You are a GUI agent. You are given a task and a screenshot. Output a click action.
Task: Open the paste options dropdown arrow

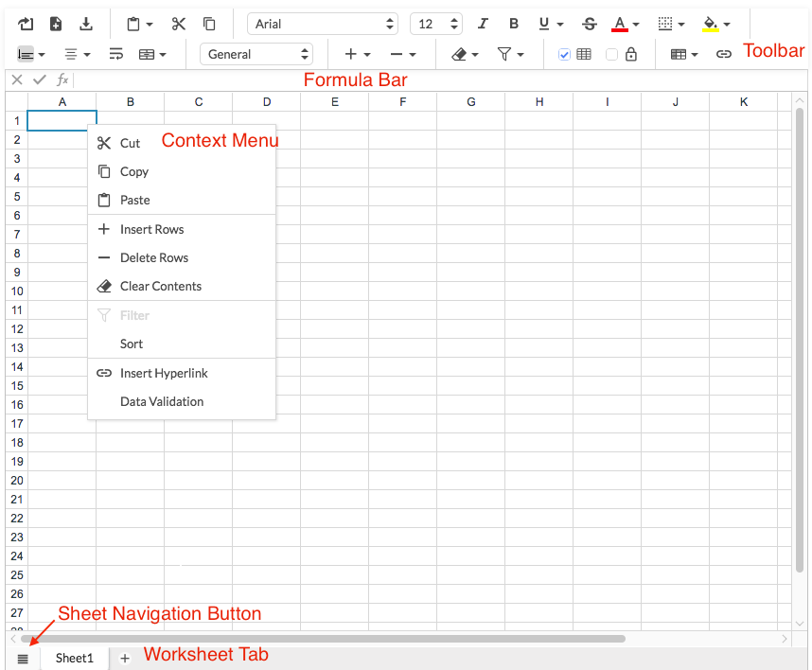point(150,25)
